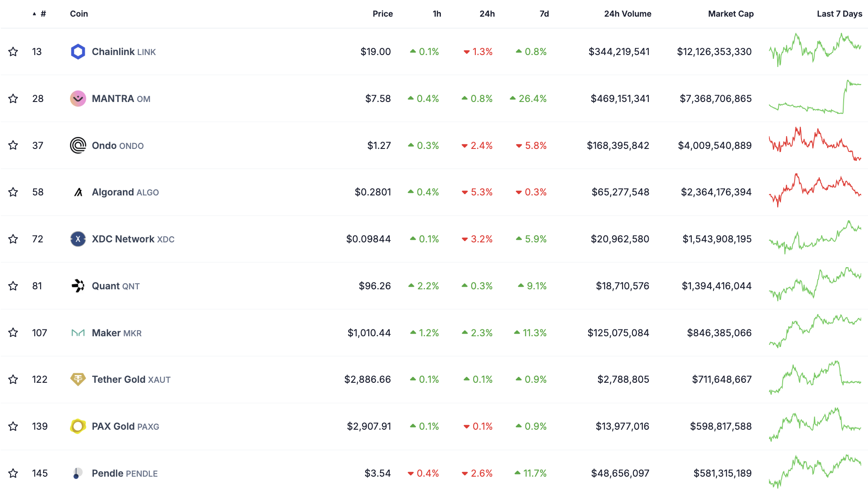Image resolution: width=868 pixels, height=495 pixels.
Task: Click the XDC Network logo icon
Action: (x=78, y=239)
